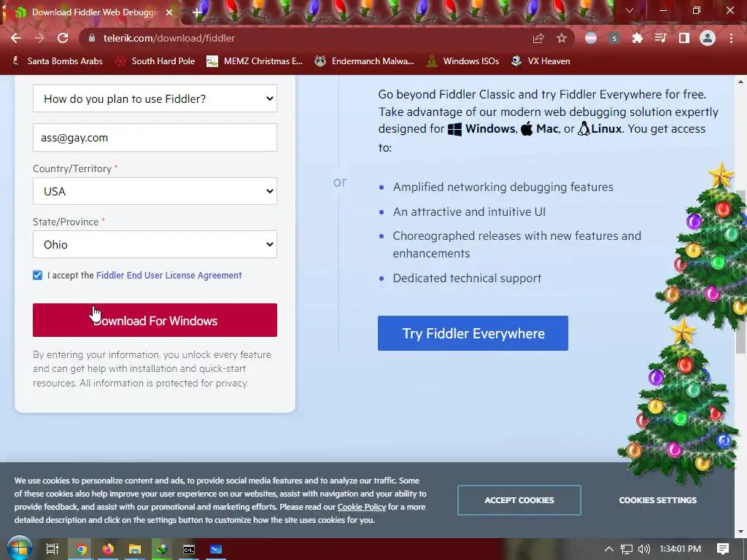Open the taskbar clock showing 1:34:01 PM
Viewport: 747px width, 560px height.
681,549
